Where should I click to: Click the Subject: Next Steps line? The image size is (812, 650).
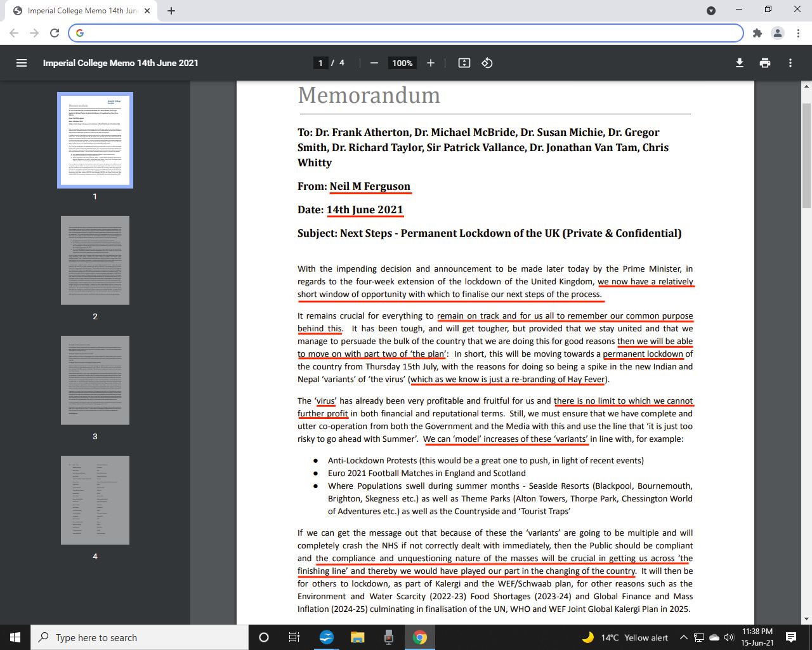(x=490, y=233)
